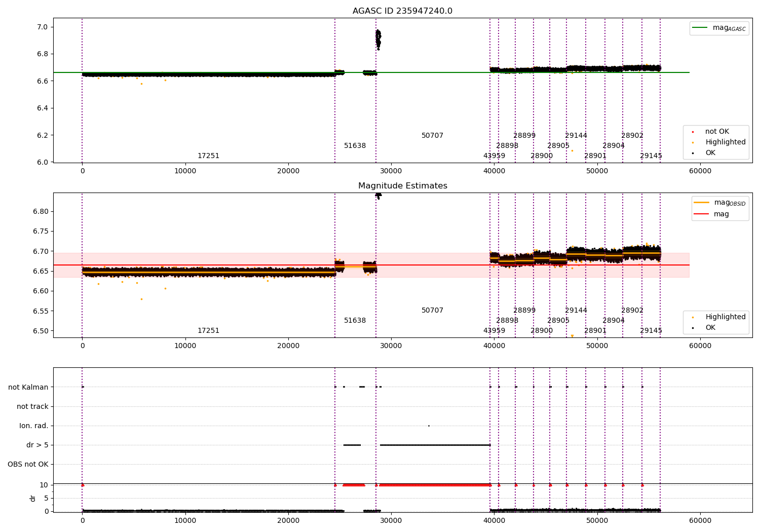
Task: Click obsid label 28905 in Magnitude Estimates plot
Action: point(558,321)
